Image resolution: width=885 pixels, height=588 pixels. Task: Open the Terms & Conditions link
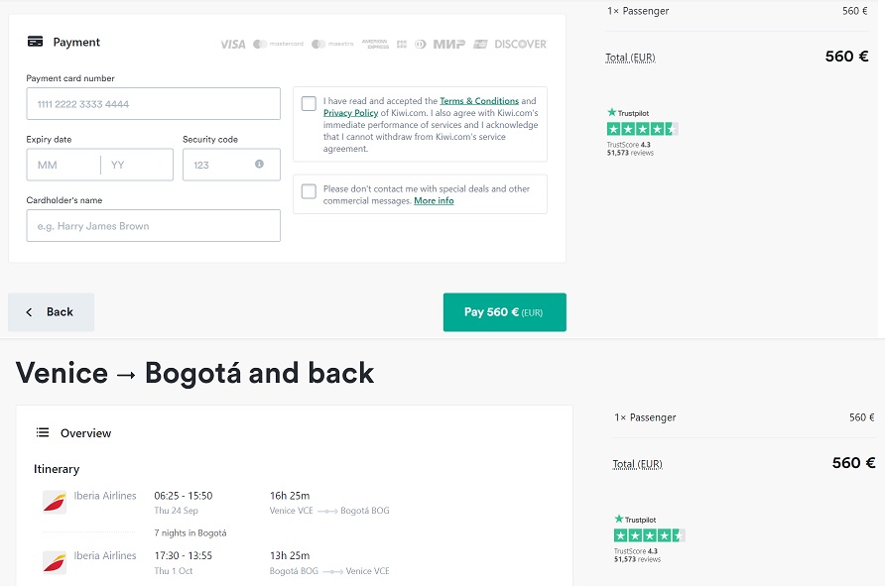point(479,101)
